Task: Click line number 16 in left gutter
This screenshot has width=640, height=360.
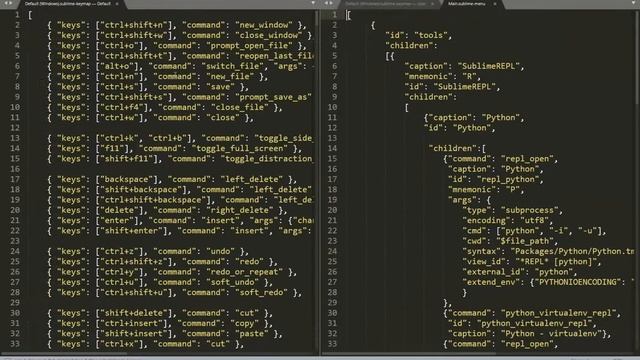Action: point(15,169)
